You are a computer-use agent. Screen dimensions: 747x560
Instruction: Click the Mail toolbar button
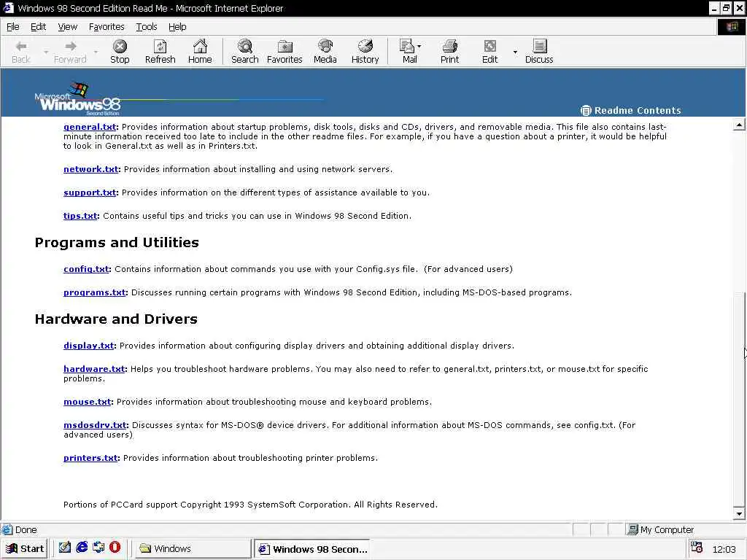click(x=409, y=52)
